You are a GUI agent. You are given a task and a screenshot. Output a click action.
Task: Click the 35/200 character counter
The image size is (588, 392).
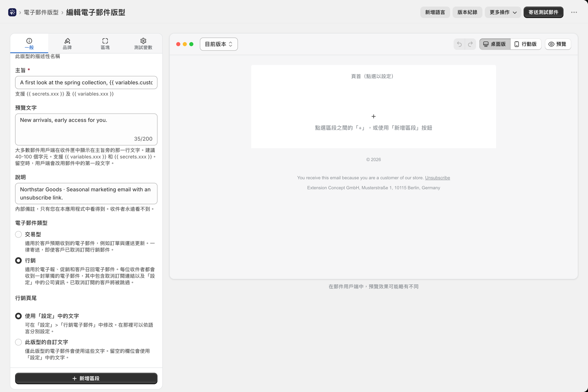[143, 139]
